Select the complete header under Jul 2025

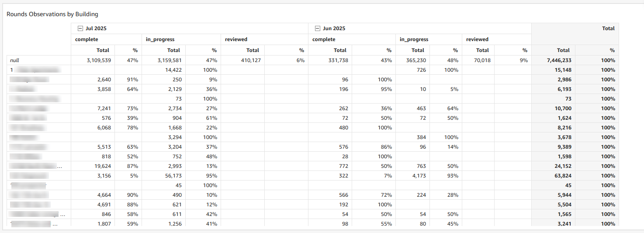click(87, 39)
